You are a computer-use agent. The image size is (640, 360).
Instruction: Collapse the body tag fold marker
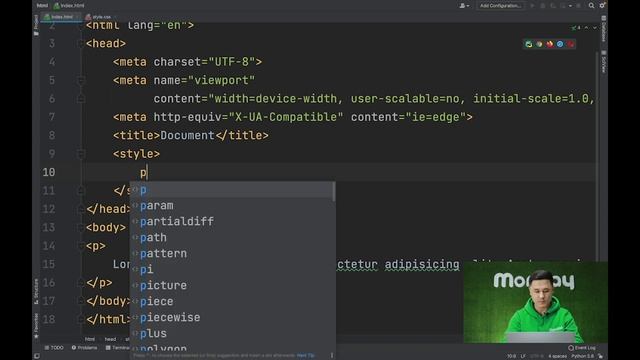80,227
